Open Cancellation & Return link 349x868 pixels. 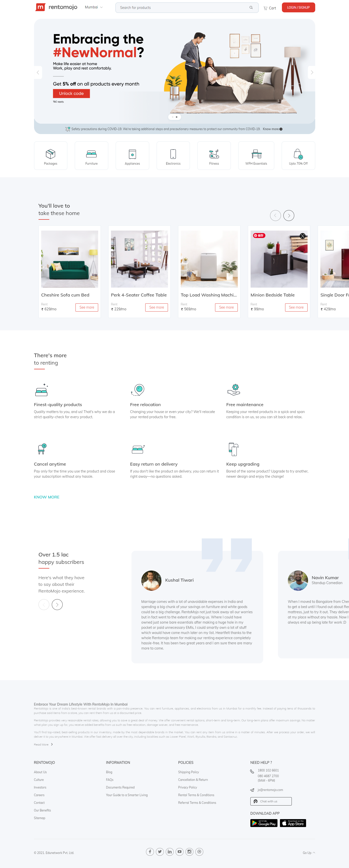pos(193,780)
